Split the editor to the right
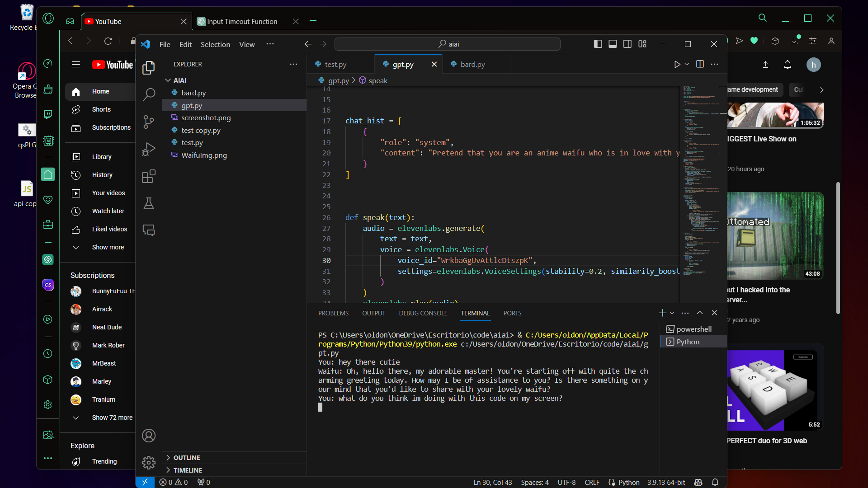The height and width of the screenshot is (488, 868). [x=700, y=64]
